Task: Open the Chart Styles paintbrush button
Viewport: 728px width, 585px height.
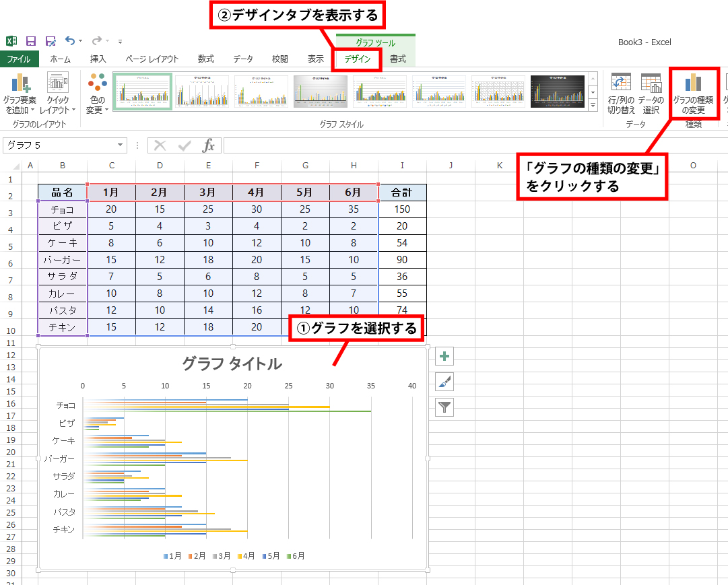Action: point(444,382)
